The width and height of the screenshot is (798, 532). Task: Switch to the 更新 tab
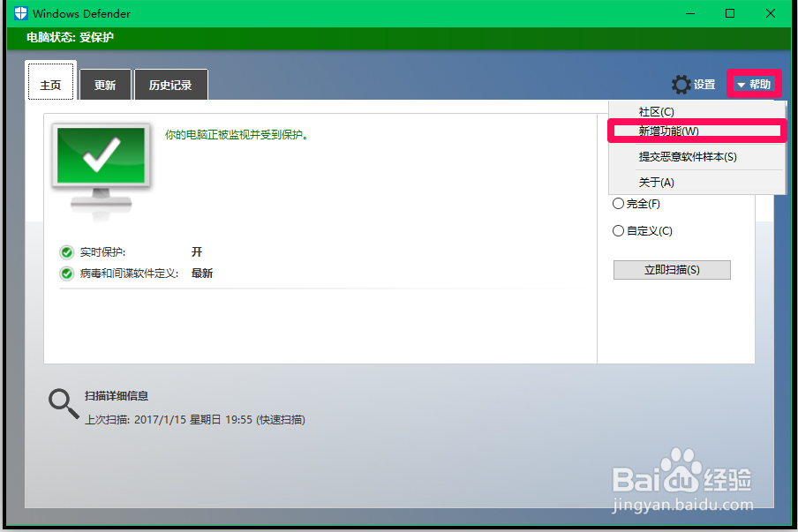point(105,85)
